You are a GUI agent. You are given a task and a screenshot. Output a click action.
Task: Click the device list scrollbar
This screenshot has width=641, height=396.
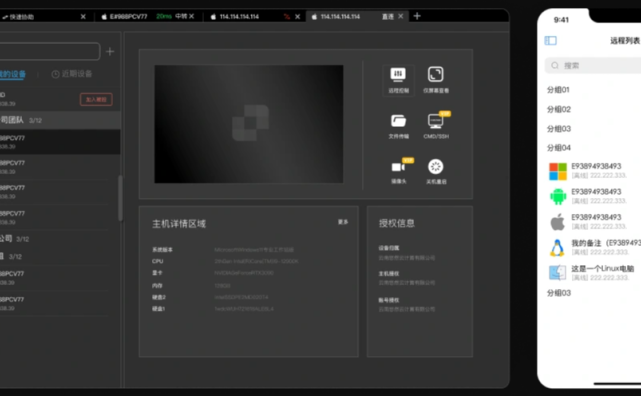[x=120, y=198]
